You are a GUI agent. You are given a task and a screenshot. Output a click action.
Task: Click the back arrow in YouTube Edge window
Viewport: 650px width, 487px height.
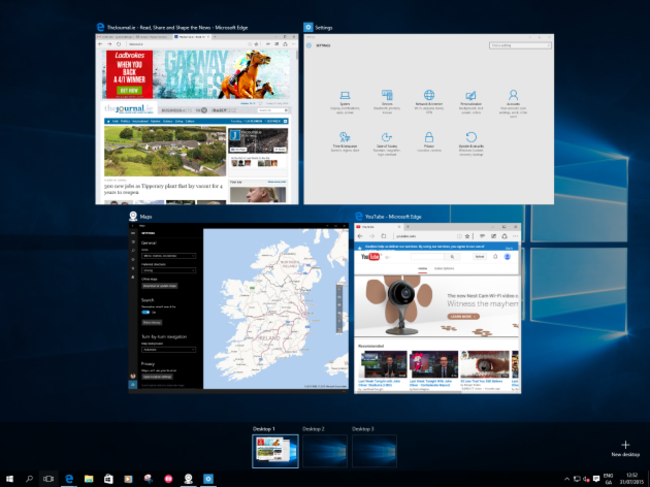[x=360, y=236]
